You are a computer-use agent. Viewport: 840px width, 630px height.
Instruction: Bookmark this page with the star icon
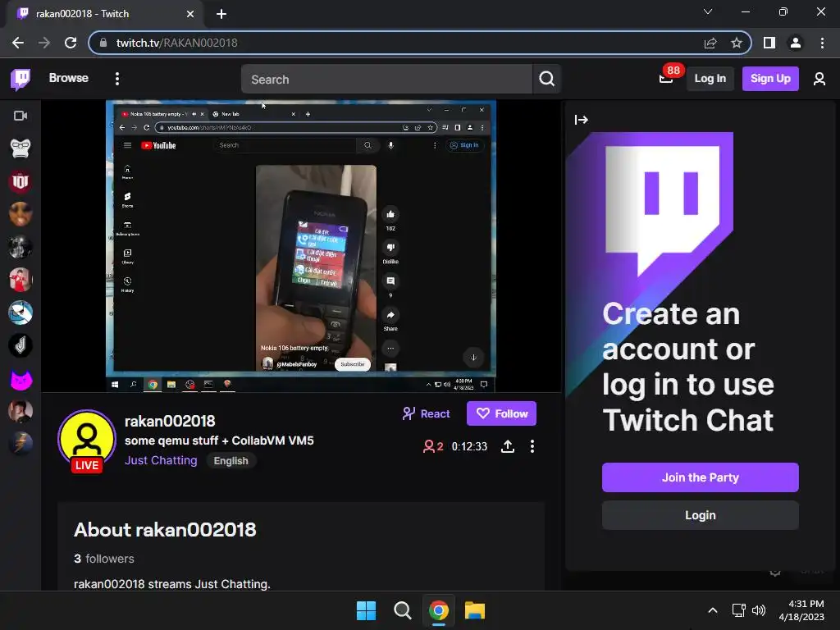(737, 43)
